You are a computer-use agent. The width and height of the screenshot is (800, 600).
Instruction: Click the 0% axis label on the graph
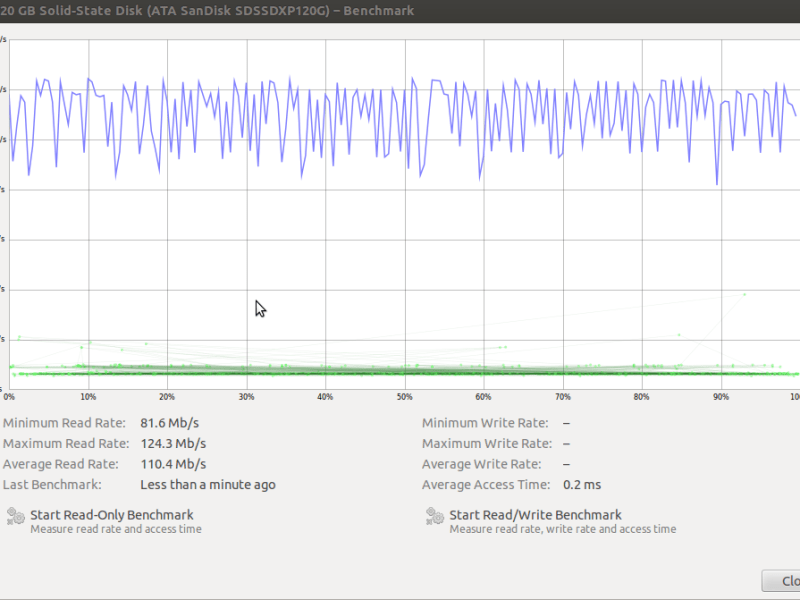(x=10, y=396)
